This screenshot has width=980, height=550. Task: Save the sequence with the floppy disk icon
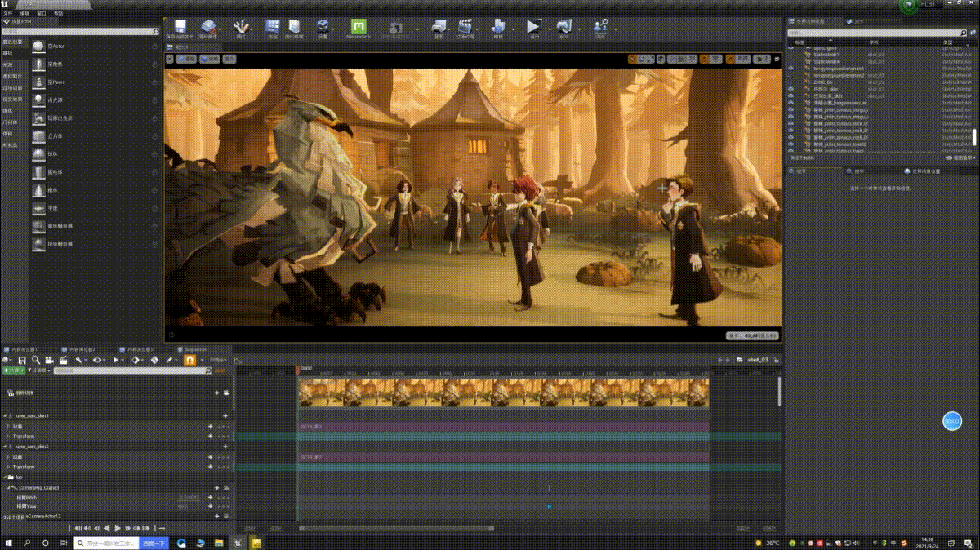pyautogui.click(x=23, y=360)
